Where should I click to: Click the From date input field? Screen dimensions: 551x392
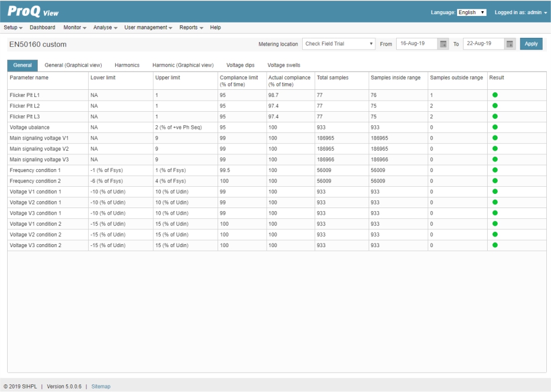[417, 44]
